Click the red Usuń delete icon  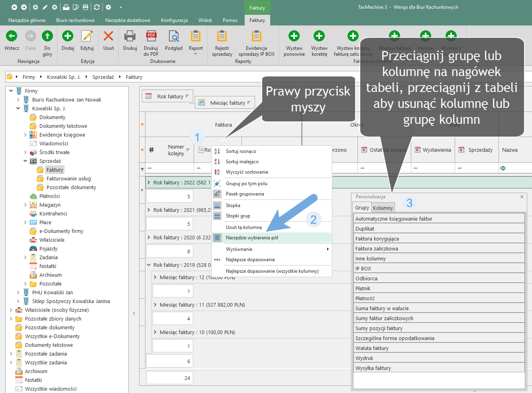click(108, 36)
